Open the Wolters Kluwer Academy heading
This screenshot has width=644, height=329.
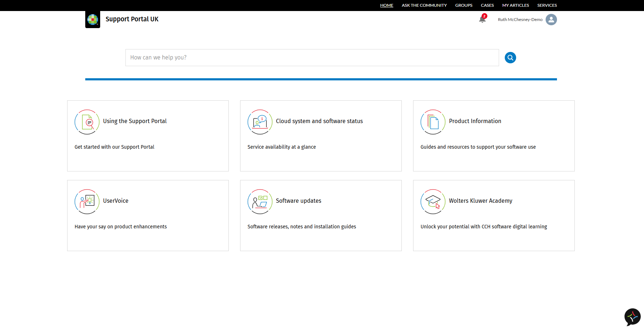click(x=481, y=201)
